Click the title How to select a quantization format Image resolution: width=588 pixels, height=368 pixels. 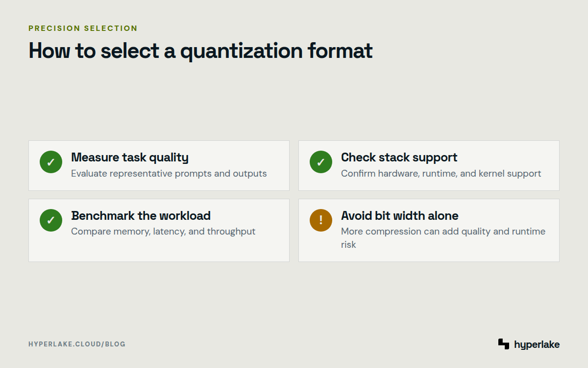(201, 51)
